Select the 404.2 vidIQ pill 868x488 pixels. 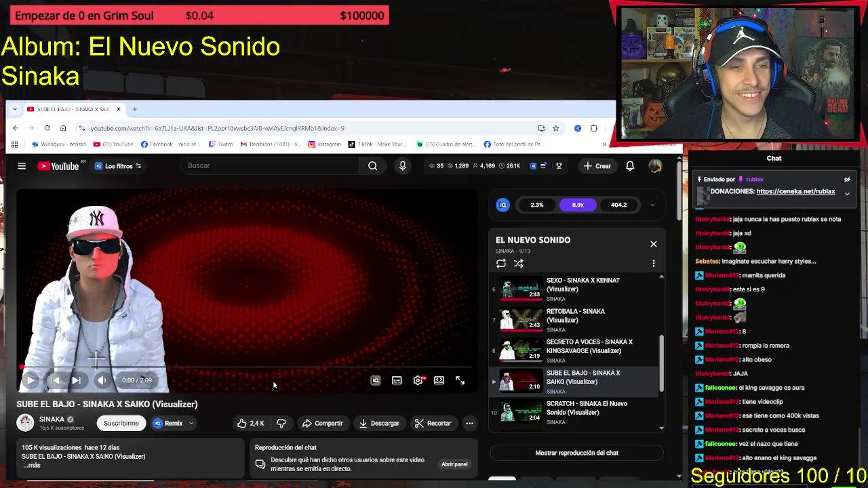618,205
